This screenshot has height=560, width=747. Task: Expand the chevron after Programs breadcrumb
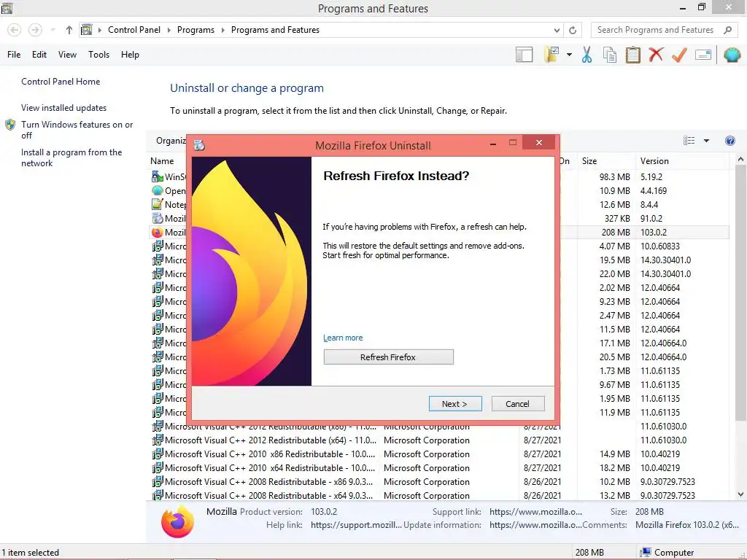[223, 30]
